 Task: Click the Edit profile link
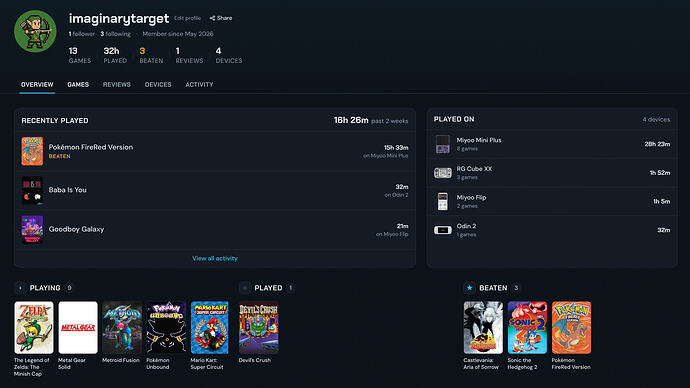pos(187,18)
